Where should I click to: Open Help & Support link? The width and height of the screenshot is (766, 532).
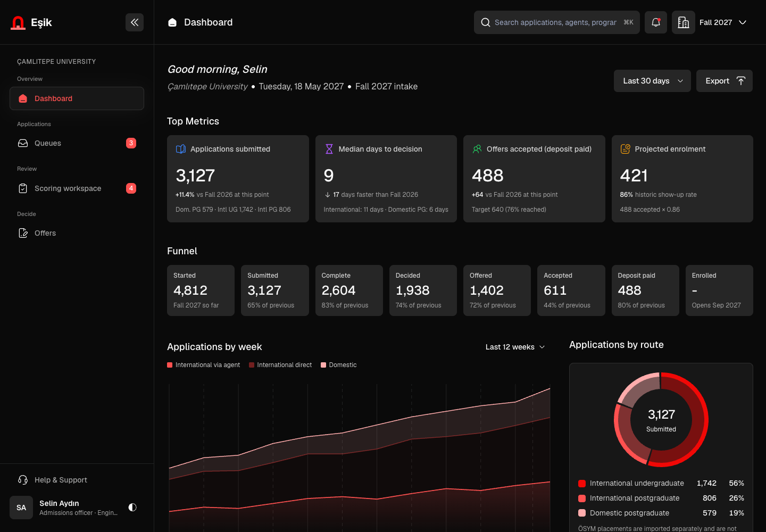[x=77, y=480]
